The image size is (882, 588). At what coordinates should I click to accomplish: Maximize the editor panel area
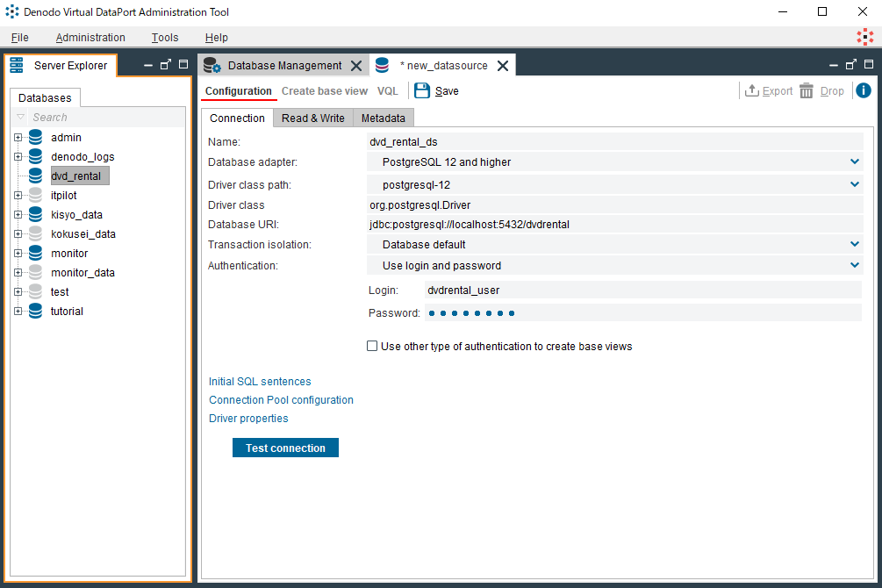(869, 64)
